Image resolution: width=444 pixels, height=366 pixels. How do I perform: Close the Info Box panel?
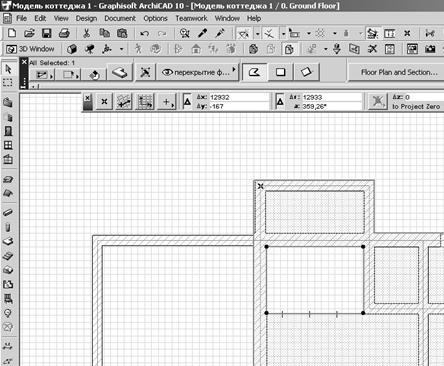[x=24, y=62]
